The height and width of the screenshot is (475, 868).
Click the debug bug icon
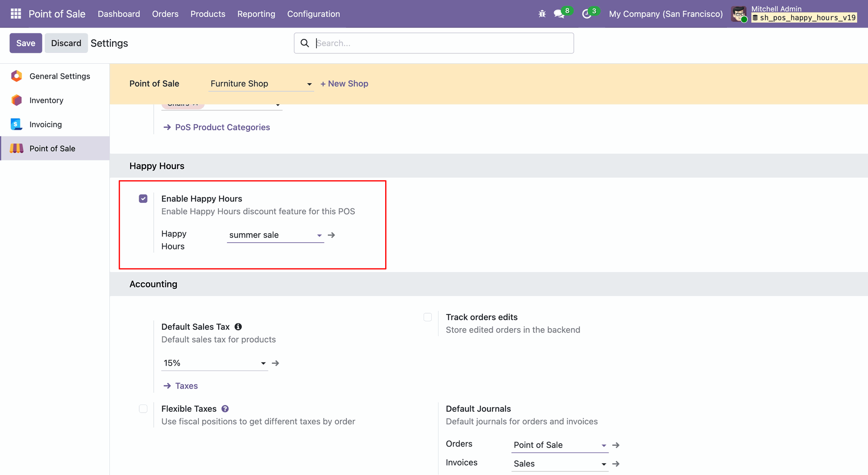pos(542,14)
